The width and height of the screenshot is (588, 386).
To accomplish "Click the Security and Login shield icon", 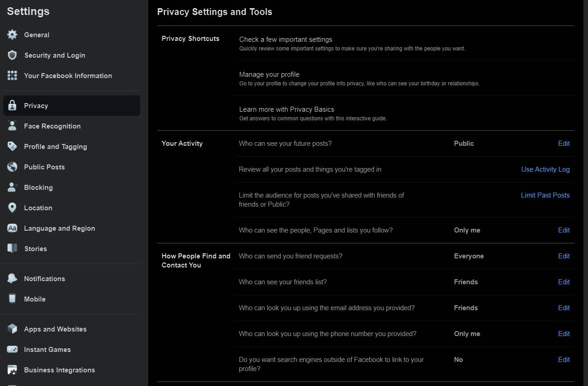I will point(12,55).
